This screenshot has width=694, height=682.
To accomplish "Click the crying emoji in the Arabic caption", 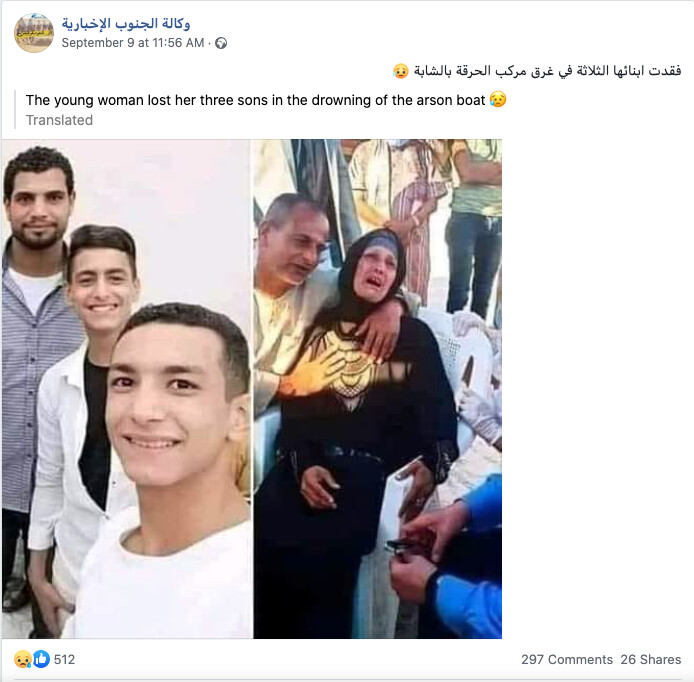I will 401,71.
